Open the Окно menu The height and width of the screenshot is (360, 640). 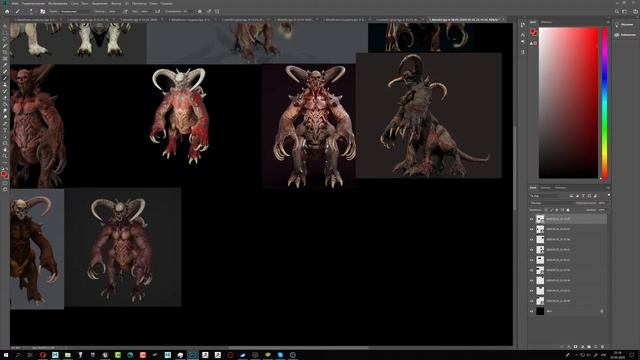tap(153, 3)
